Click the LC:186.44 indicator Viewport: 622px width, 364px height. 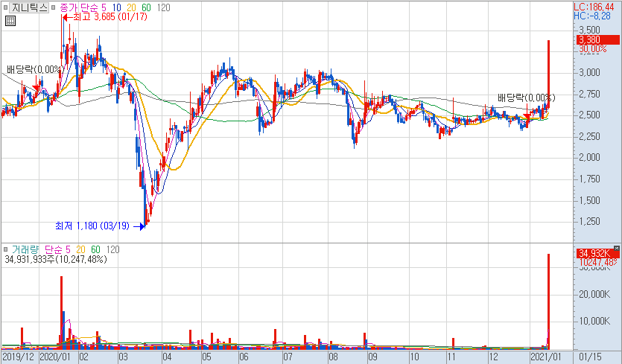point(594,7)
